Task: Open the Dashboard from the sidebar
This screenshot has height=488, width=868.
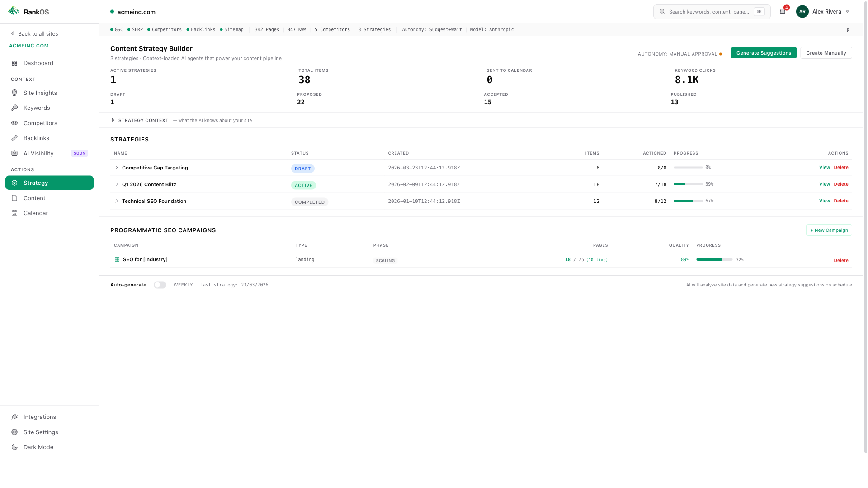Action: 38,63
